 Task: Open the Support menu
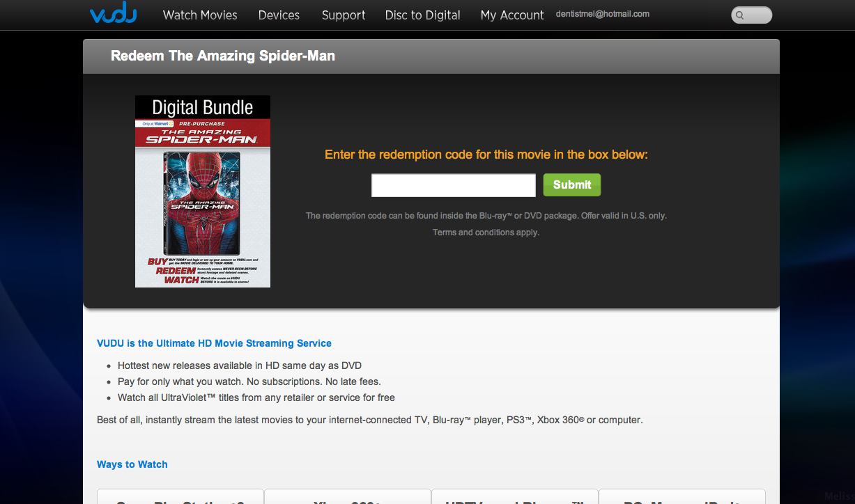click(344, 15)
